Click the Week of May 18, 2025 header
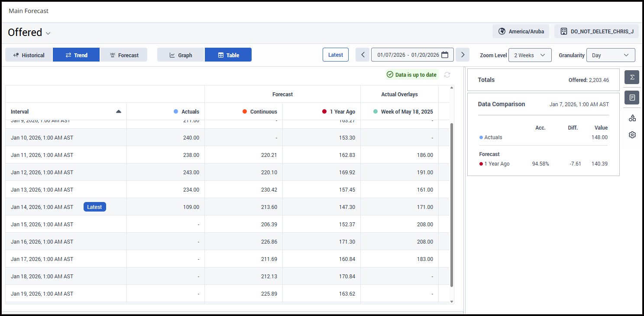Screen dimensions: 644x316 pos(400,111)
